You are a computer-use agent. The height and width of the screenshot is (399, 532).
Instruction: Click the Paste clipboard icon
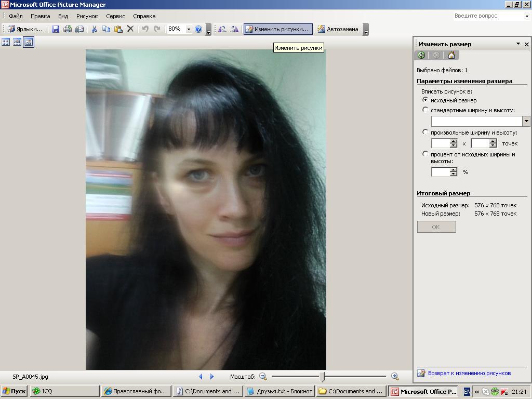tap(118, 29)
